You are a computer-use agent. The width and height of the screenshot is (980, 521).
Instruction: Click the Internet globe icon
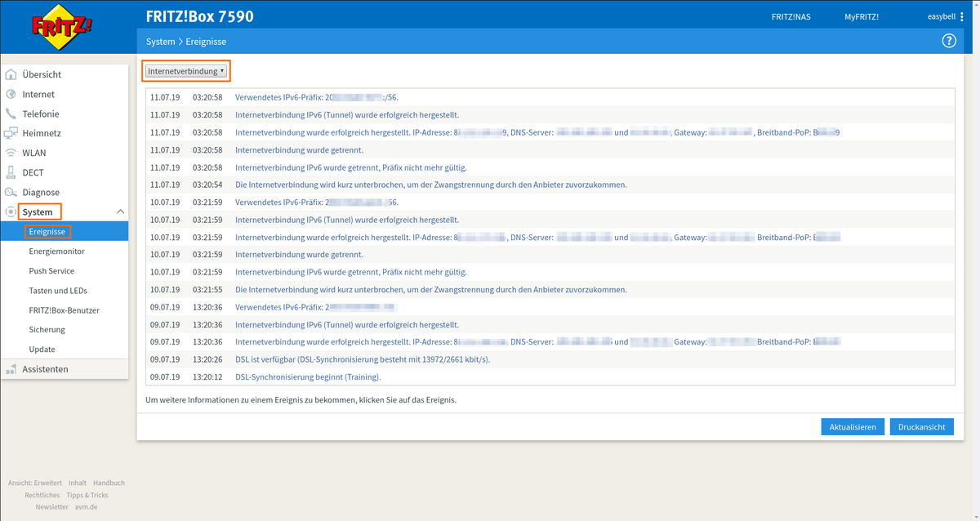tap(11, 95)
